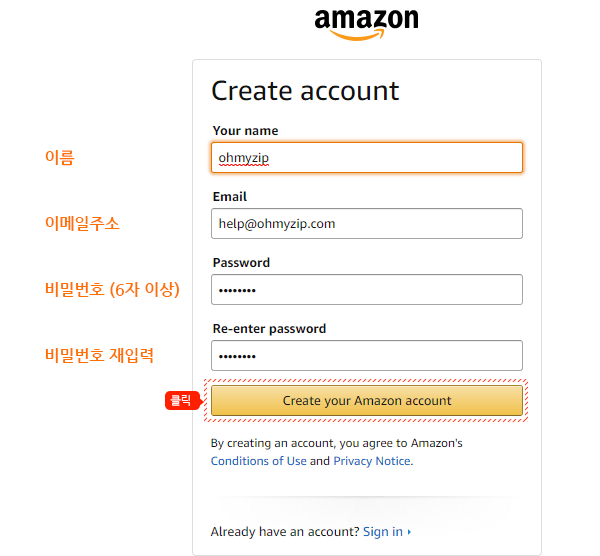Click the 비밀번호 (6자 이상) annotation
This screenshot has width=600, height=556.
[112, 290]
